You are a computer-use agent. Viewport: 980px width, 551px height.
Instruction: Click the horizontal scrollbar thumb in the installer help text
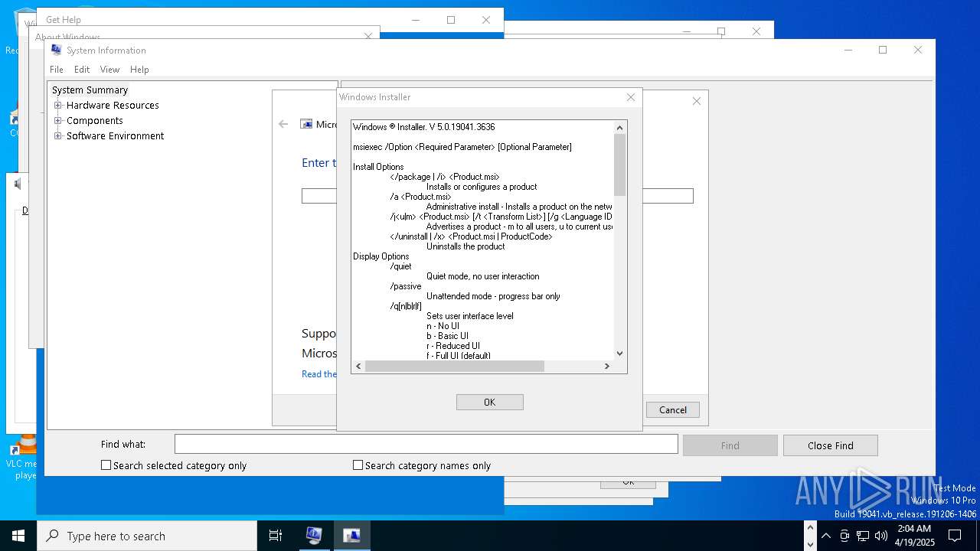click(x=455, y=367)
